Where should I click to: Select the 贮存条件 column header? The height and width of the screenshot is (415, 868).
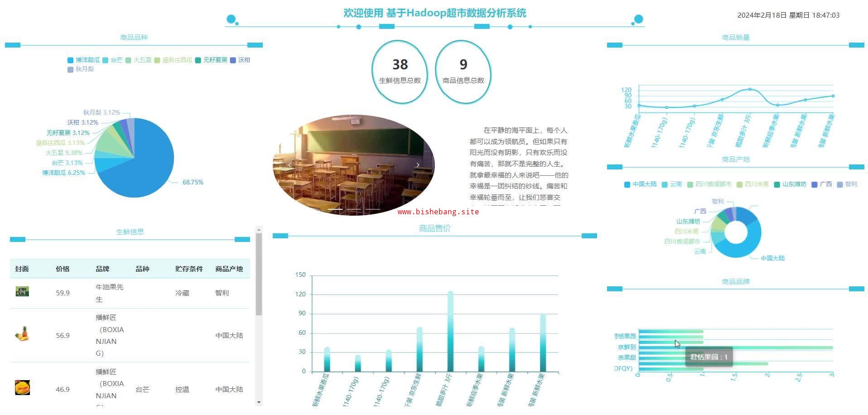click(x=189, y=269)
